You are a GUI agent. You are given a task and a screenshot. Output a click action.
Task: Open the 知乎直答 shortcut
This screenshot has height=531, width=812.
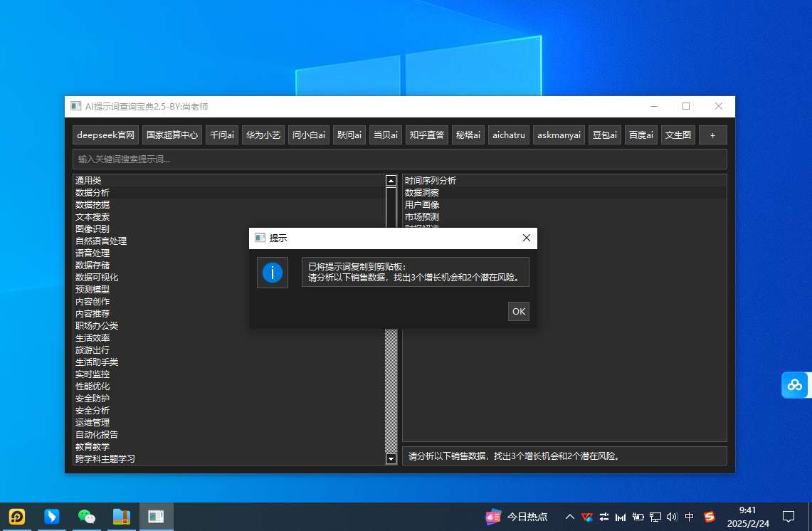(427, 135)
